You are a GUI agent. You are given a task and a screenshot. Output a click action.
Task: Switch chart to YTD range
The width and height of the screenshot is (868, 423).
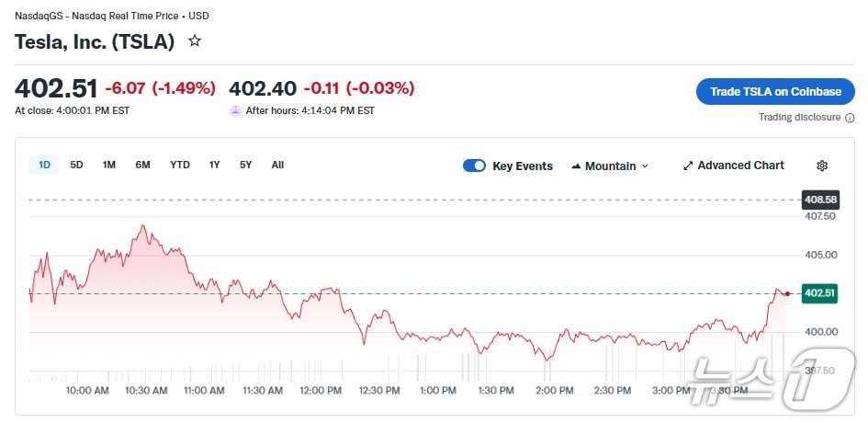[x=180, y=166]
